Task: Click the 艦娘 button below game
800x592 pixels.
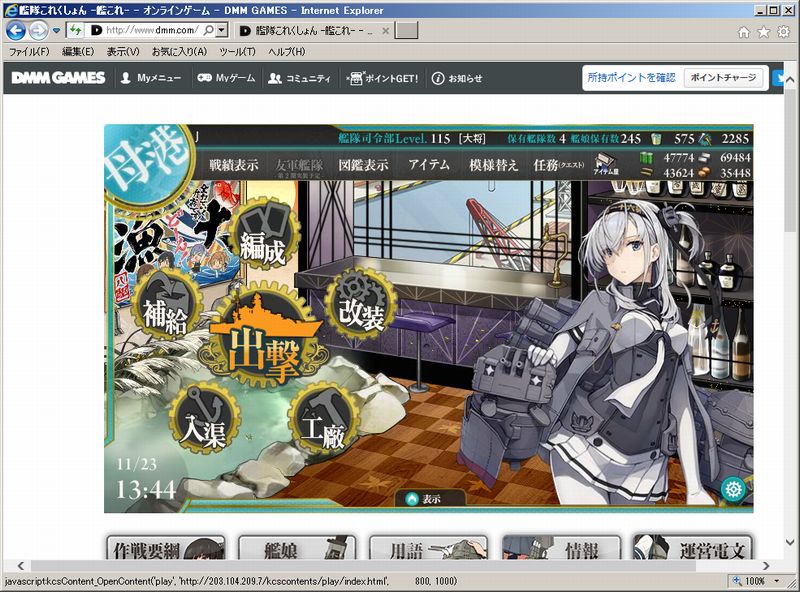Action: [x=297, y=548]
